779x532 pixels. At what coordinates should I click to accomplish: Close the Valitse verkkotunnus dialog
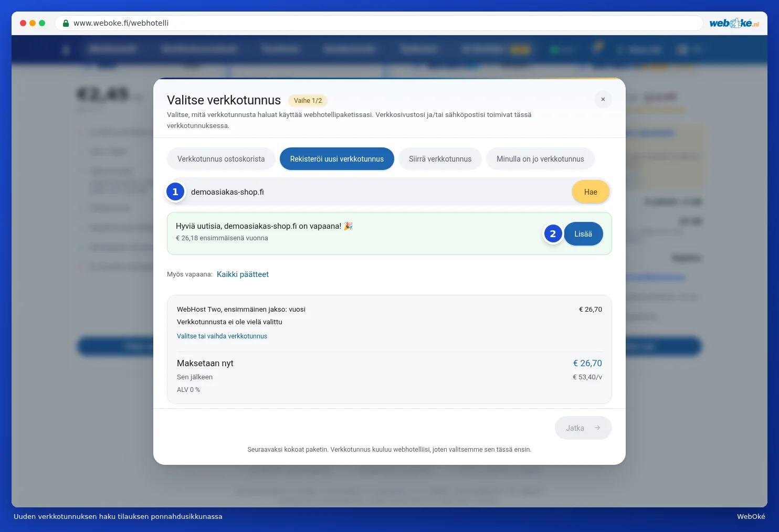coord(603,99)
